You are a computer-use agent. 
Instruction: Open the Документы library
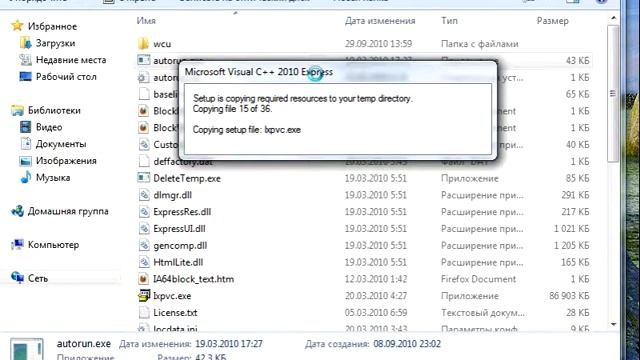(61, 144)
